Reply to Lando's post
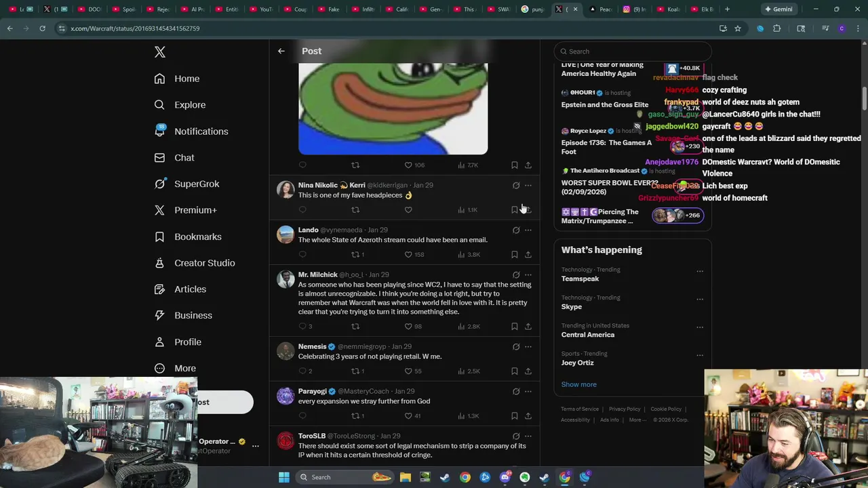The width and height of the screenshot is (868, 488). [x=302, y=255]
